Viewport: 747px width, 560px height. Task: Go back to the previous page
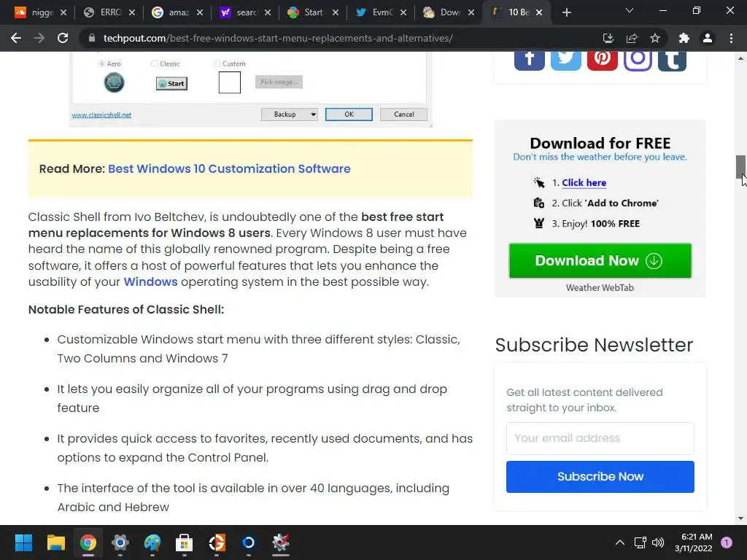tap(16, 38)
